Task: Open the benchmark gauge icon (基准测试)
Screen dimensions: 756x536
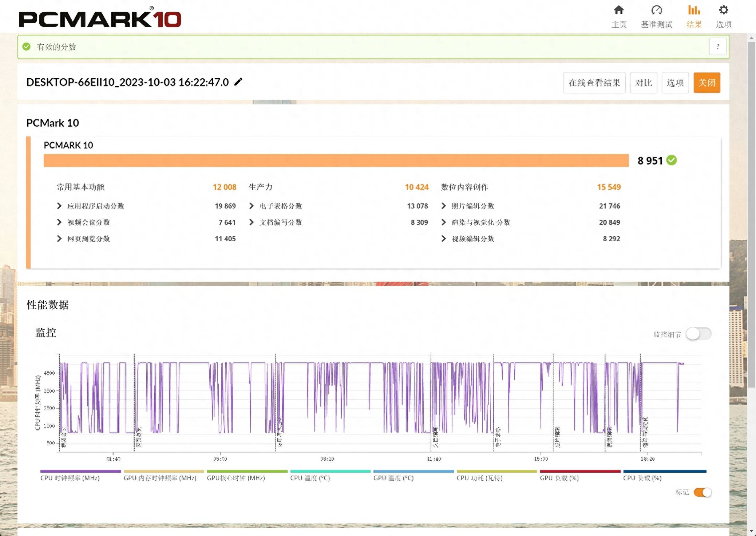Action: (656, 10)
